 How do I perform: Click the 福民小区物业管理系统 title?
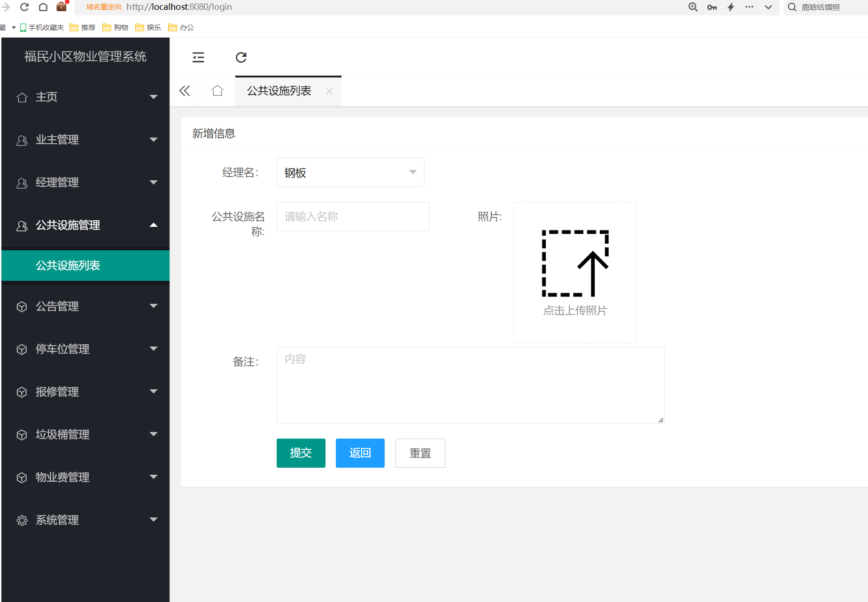85,56
